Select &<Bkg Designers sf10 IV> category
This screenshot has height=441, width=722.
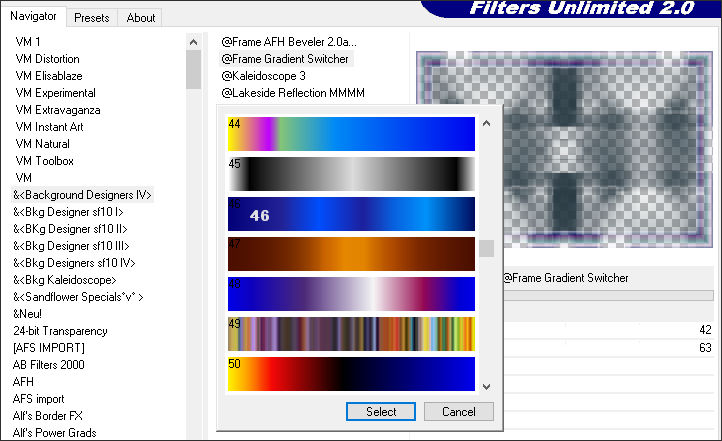pyautogui.click(x=74, y=263)
